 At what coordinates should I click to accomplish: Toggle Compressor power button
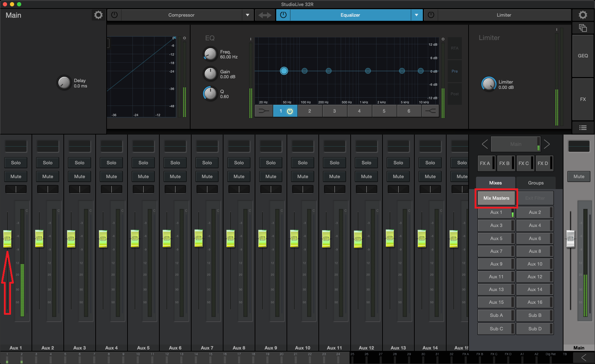pyautogui.click(x=114, y=15)
